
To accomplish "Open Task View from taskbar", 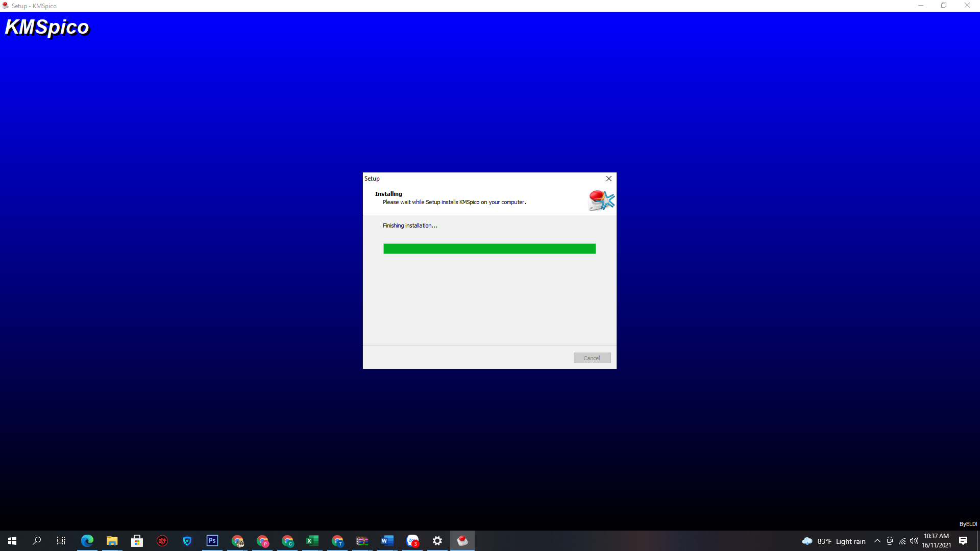I will pyautogui.click(x=61, y=541).
